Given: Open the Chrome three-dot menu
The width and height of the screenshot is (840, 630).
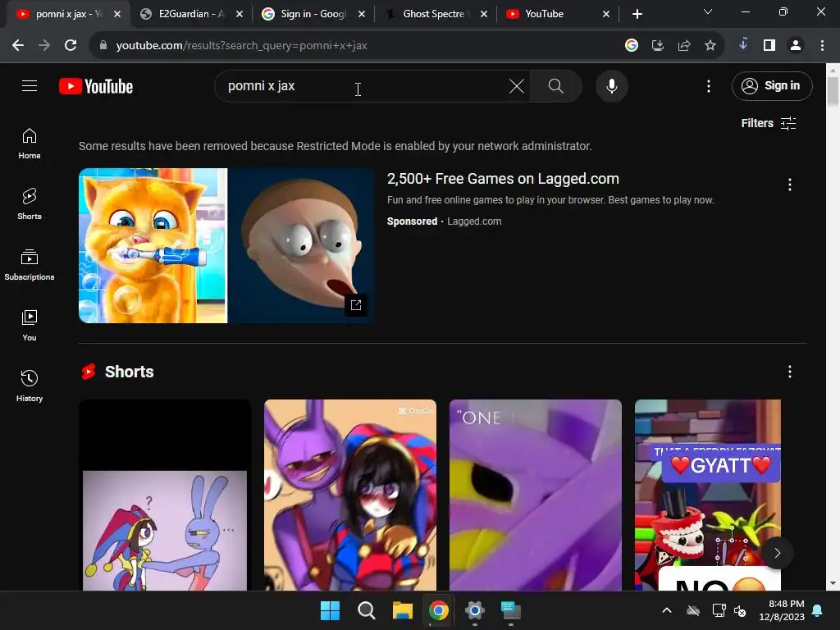Looking at the screenshot, I should [822, 46].
